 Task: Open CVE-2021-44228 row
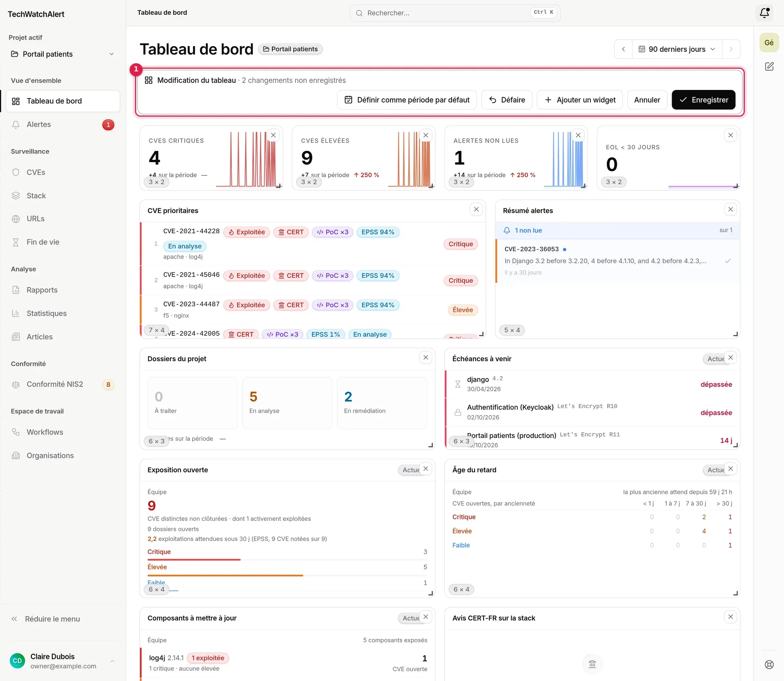pos(313,244)
